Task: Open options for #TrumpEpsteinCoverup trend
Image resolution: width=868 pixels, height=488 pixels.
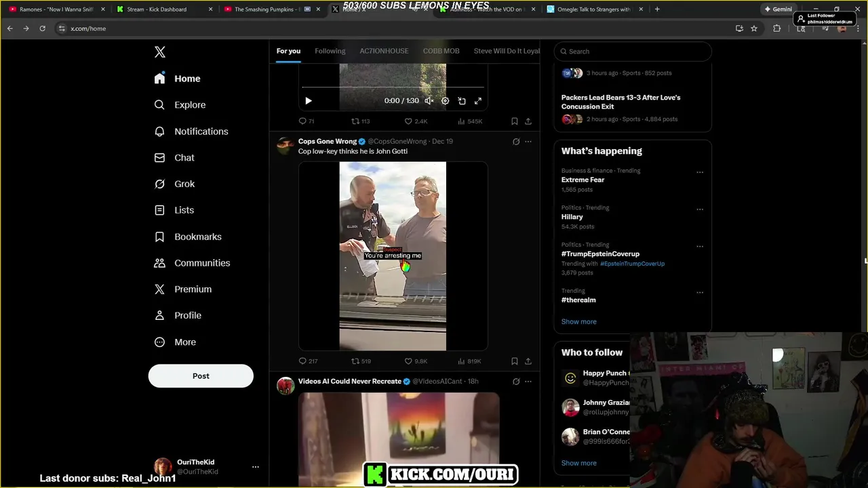Action: (x=700, y=247)
